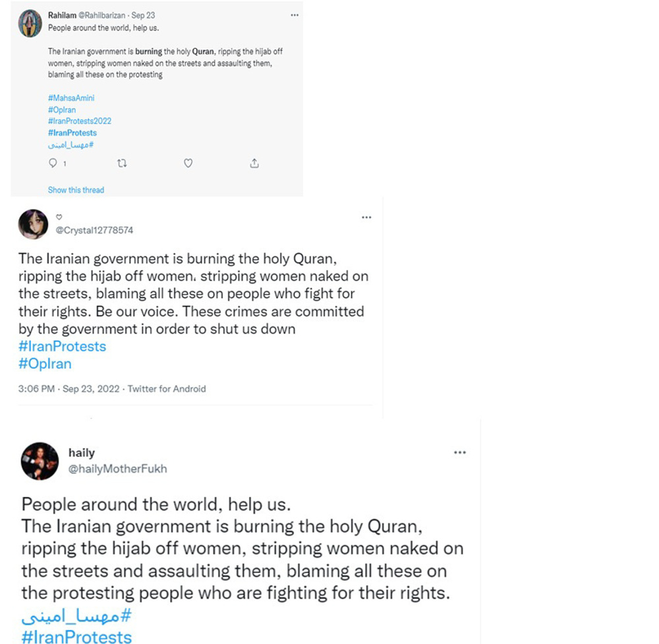Click the #MahsaAmini hashtag
Viewport: 659px width, 644px height.
point(71,98)
